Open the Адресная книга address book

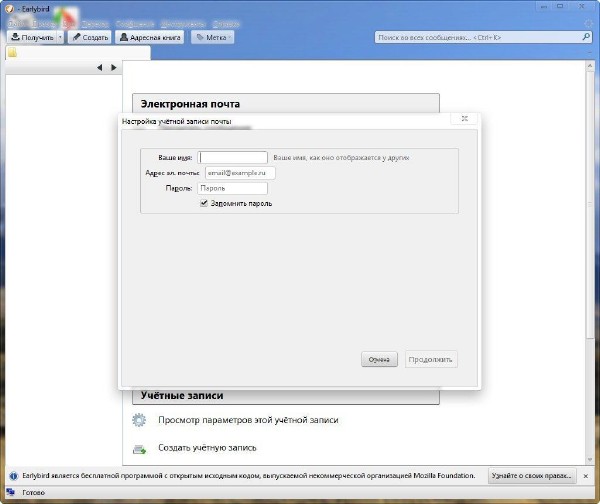[150, 37]
